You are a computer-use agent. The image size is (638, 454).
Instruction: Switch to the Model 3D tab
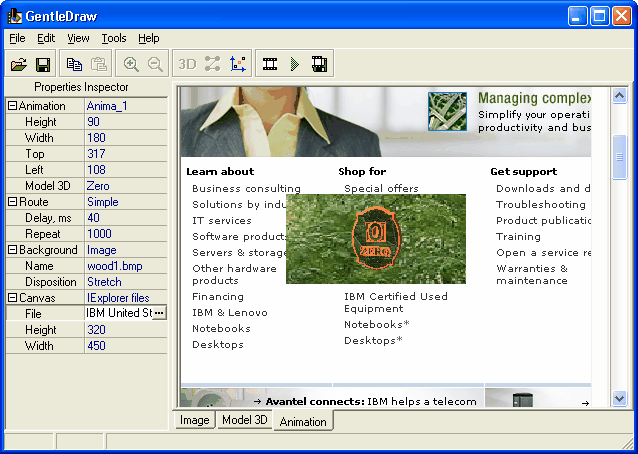coord(245,420)
